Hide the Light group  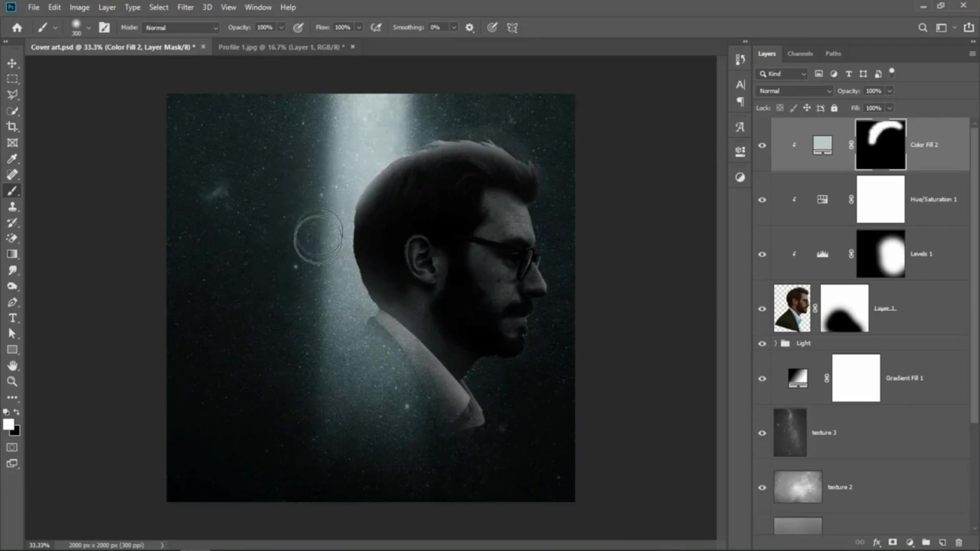[762, 344]
